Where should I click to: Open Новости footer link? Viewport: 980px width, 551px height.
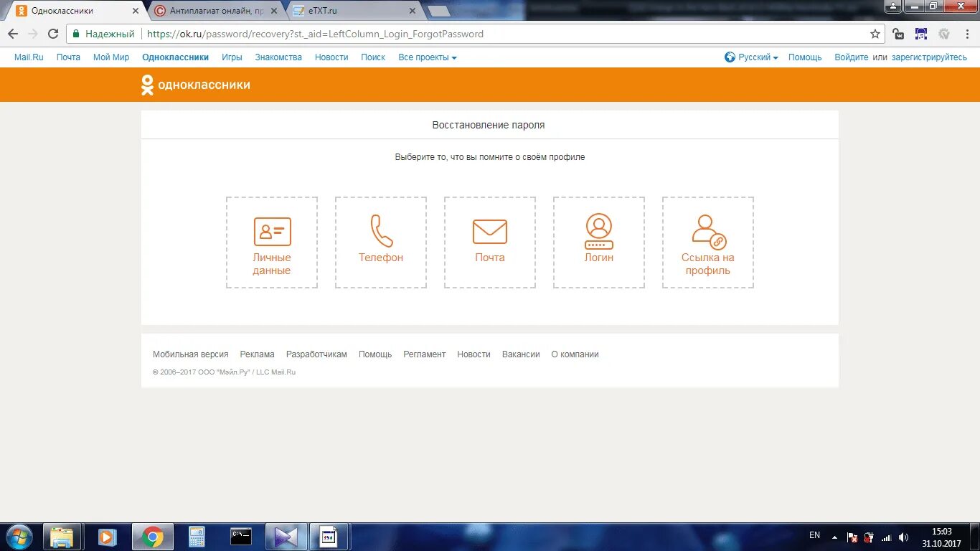(x=474, y=354)
